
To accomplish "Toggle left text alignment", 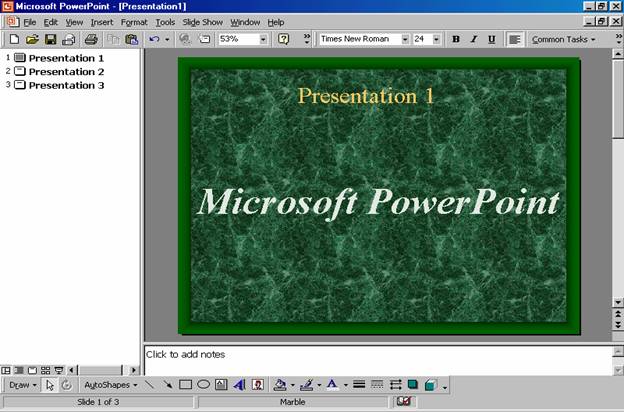I will [x=514, y=39].
